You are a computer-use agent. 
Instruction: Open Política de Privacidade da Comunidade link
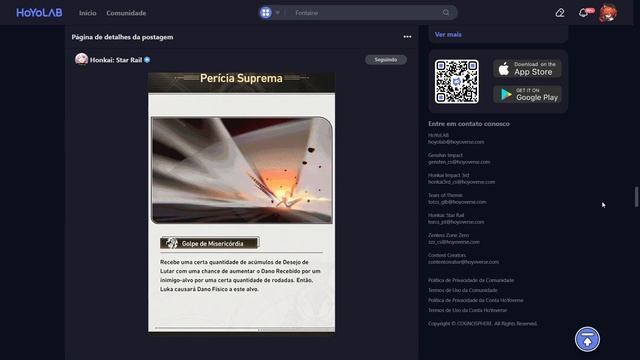pyautogui.click(x=471, y=280)
